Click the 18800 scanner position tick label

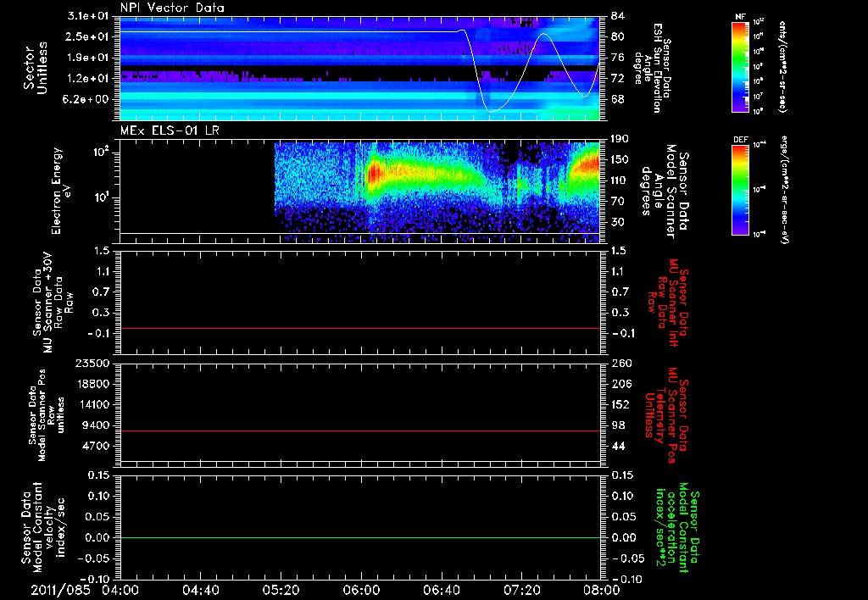tap(92, 384)
